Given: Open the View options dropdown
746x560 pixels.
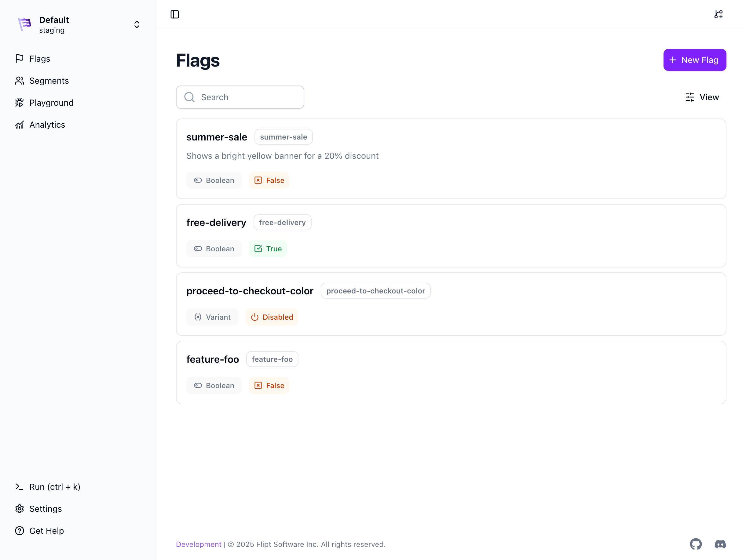Looking at the screenshot, I should 702,97.
